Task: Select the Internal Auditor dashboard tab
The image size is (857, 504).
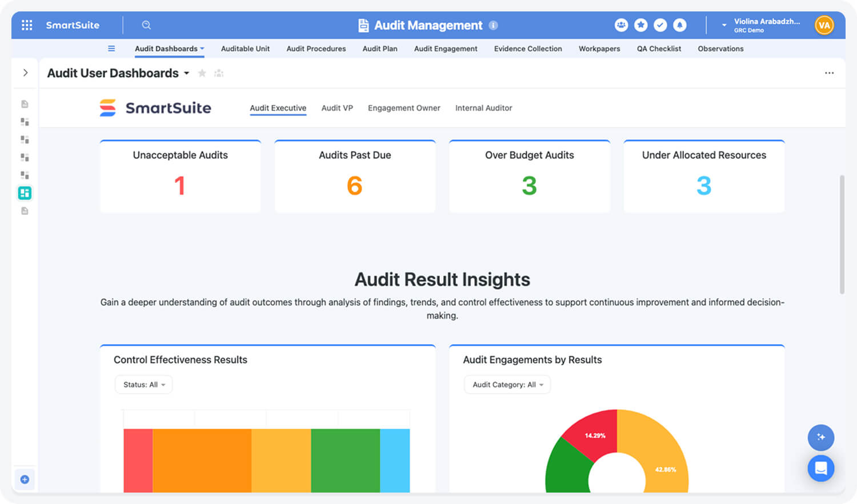Action: click(x=483, y=108)
